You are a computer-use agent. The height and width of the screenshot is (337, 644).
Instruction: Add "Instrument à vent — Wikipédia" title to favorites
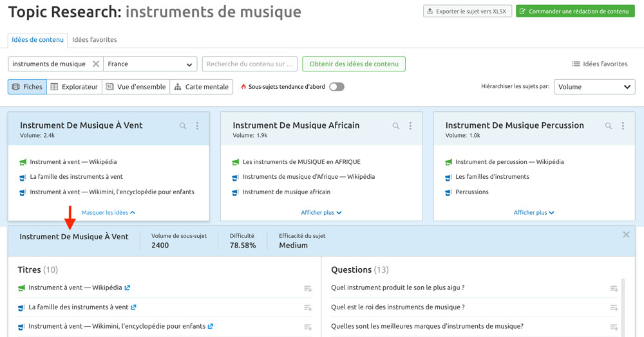308,289
